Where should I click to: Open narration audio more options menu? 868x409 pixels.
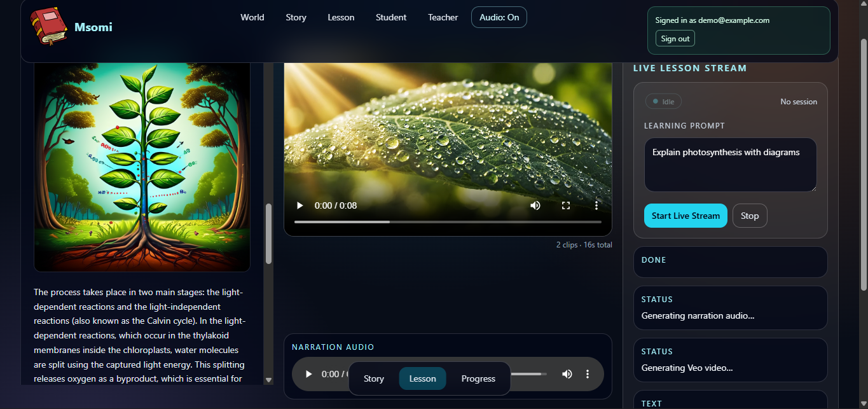588,374
